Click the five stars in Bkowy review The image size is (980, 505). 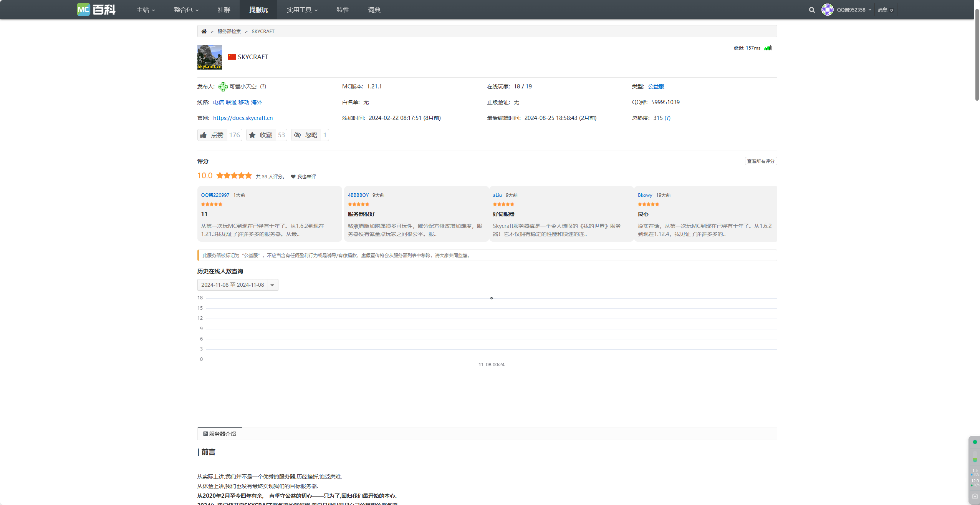(x=649, y=204)
